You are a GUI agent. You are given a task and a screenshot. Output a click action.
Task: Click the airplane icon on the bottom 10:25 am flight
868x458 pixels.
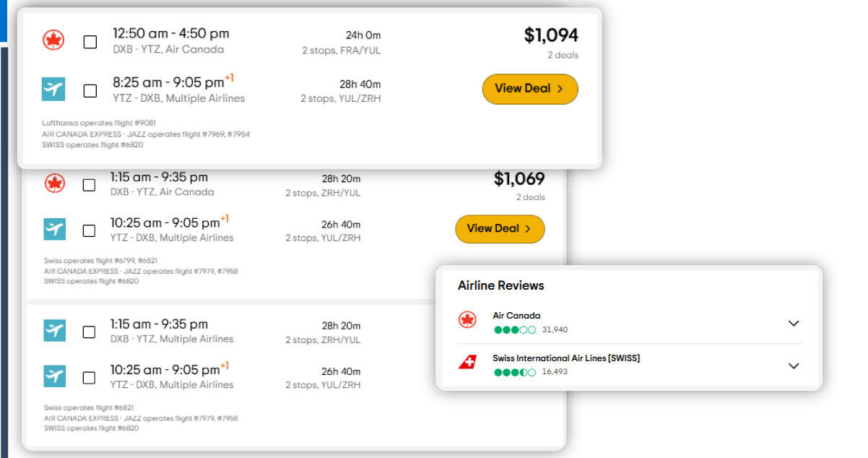pyautogui.click(x=54, y=377)
